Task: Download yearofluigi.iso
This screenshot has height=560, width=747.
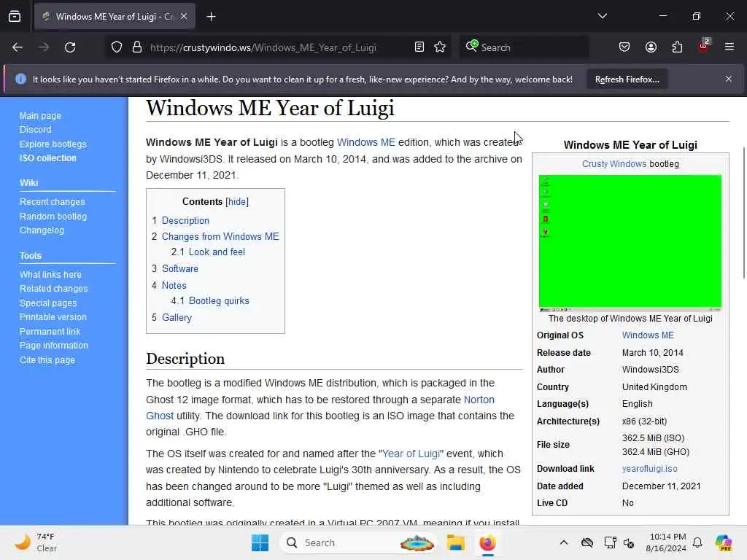Action: tap(649, 469)
